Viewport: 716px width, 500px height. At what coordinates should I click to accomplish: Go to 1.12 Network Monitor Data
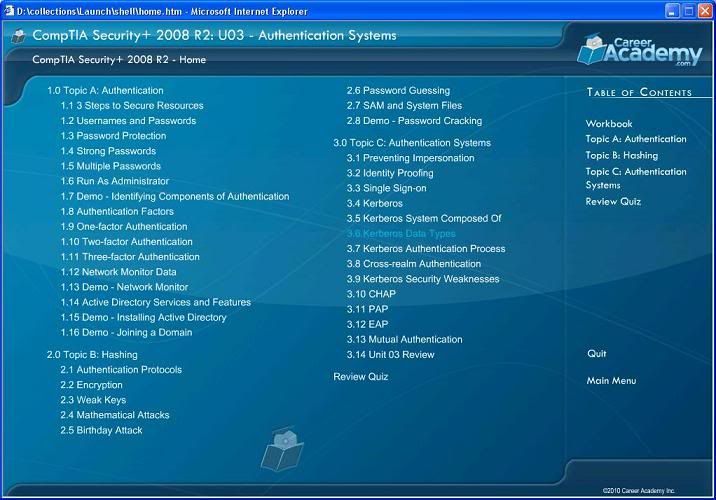pos(118,272)
